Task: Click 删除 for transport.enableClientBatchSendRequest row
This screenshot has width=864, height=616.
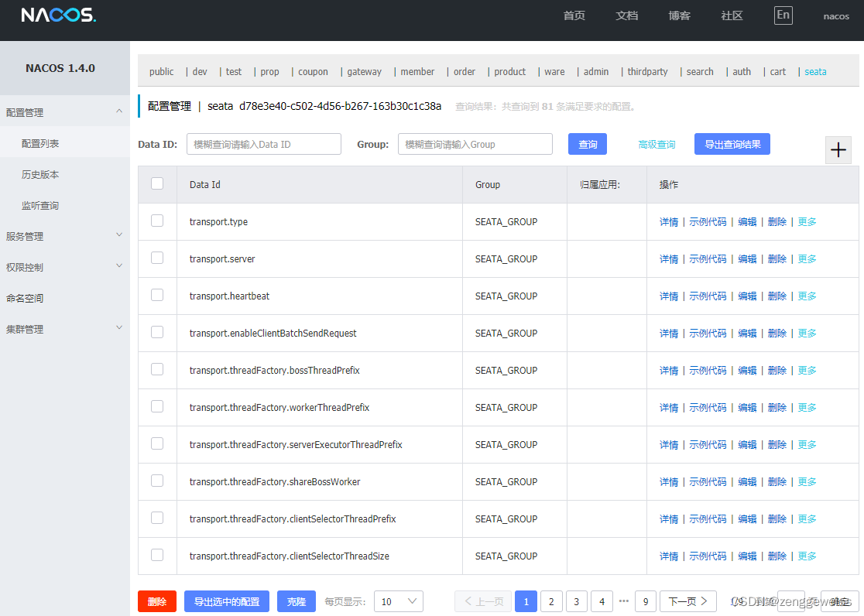Action: pos(777,334)
